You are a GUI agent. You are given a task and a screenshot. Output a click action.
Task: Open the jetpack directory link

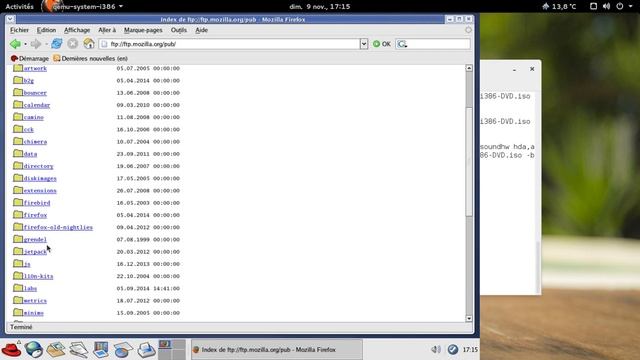[35, 252]
